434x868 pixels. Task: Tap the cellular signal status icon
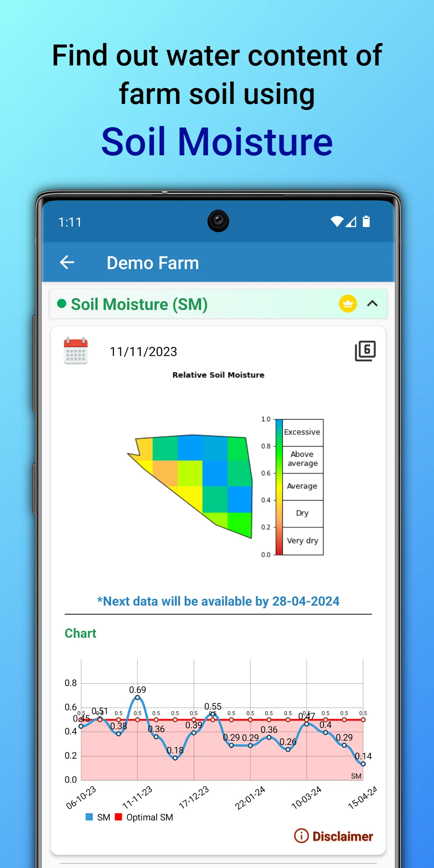[351, 222]
